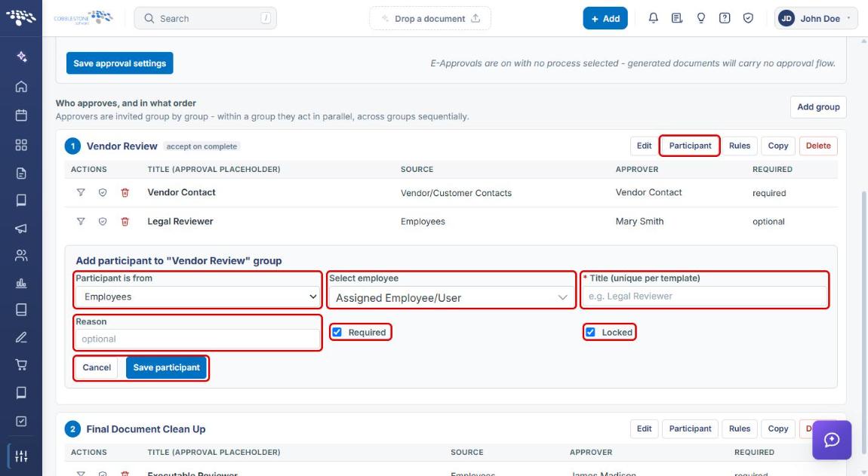The height and width of the screenshot is (476, 868).
Task: Open the checklist icon in sidebar
Action: pyautogui.click(x=21, y=421)
